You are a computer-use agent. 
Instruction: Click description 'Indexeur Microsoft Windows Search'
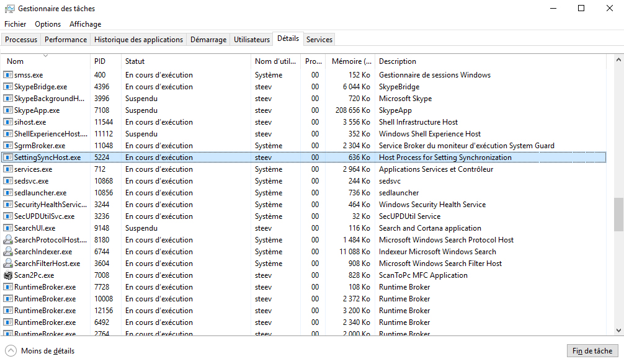tap(437, 252)
